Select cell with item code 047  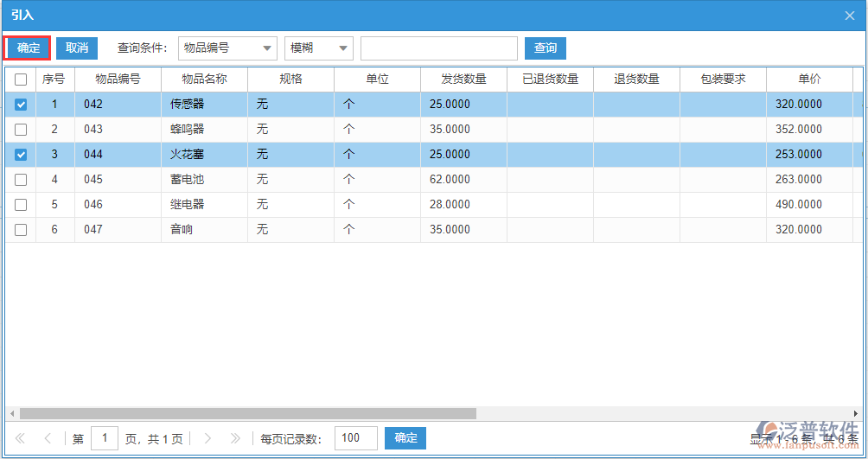(x=118, y=229)
